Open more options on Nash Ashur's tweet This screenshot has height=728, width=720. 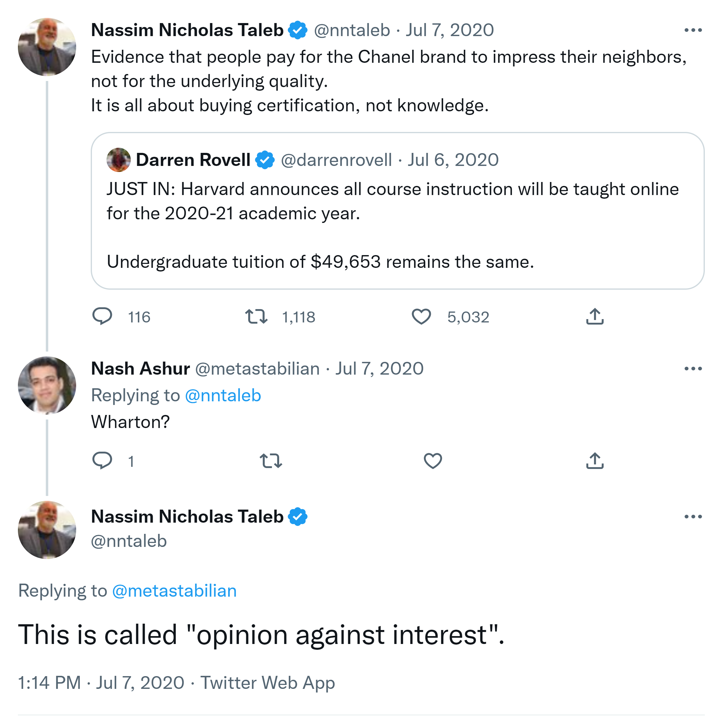point(693,369)
